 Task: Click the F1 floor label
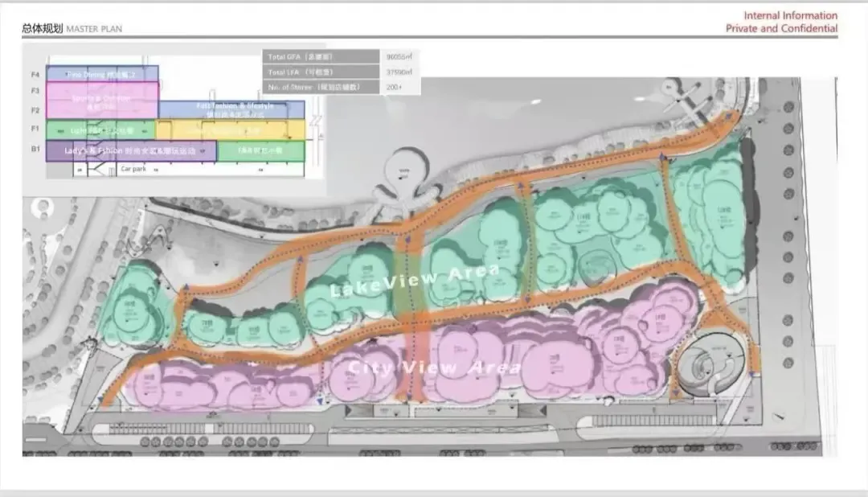[x=35, y=129]
